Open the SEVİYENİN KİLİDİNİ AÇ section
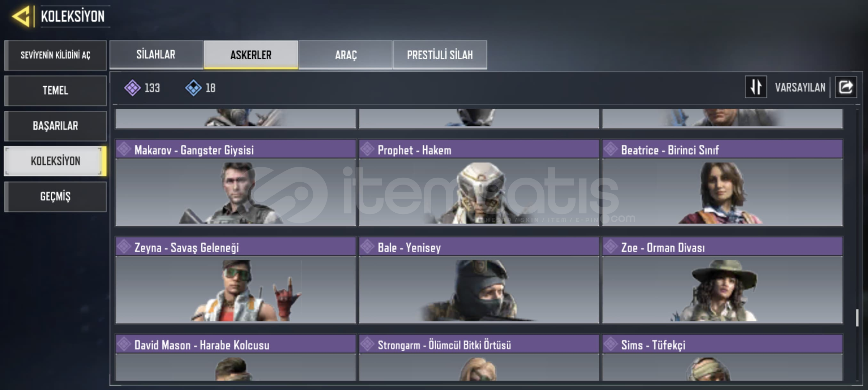 (55, 55)
